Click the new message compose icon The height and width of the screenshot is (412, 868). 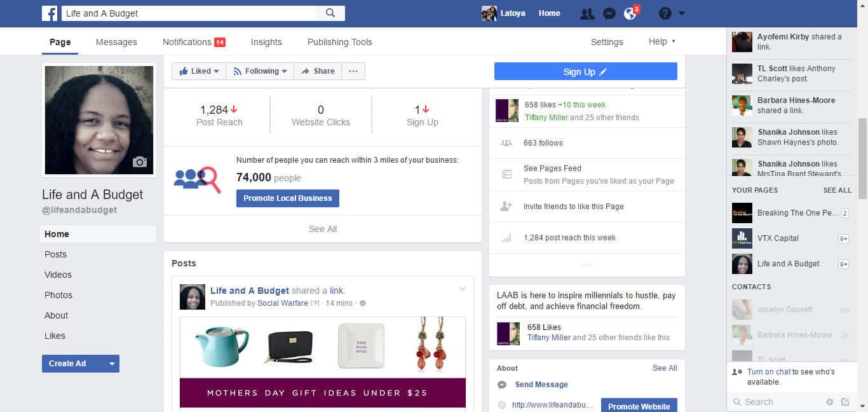coord(845,402)
